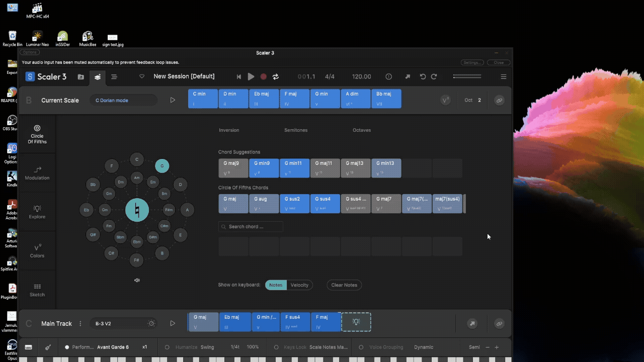Click the Search chord input field
The width and height of the screenshot is (644, 362).
point(251,227)
